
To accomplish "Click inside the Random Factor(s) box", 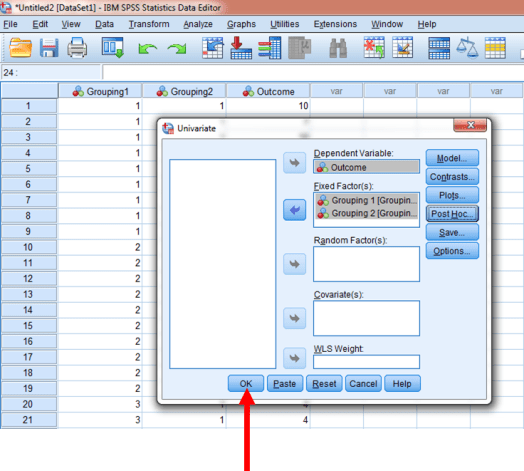I will pos(366,264).
